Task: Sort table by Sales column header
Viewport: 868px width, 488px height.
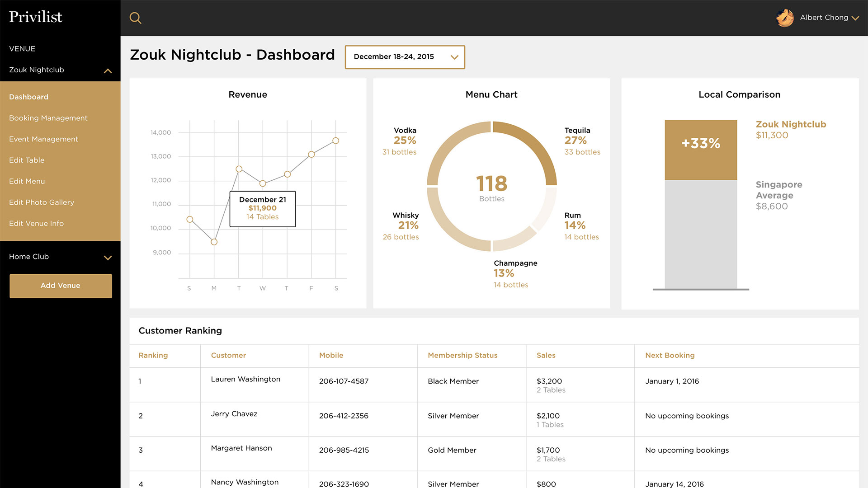Action: 546,355
